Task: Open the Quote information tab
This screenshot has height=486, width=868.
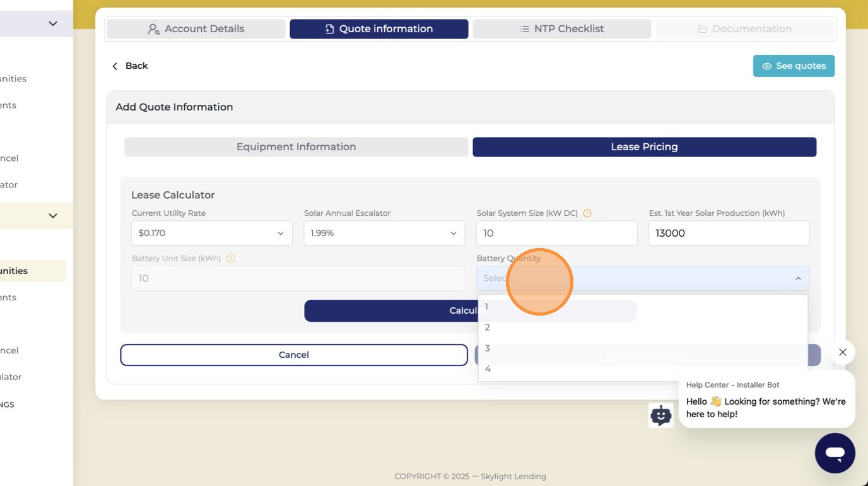Action: (379, 29)
